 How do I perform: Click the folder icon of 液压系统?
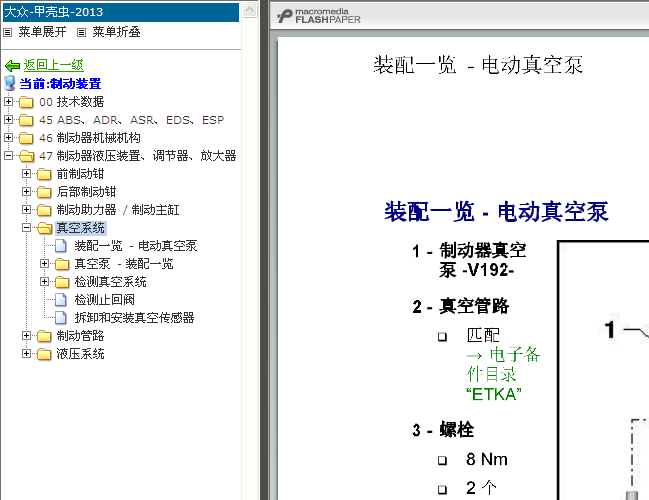click(x=44, y=354)
